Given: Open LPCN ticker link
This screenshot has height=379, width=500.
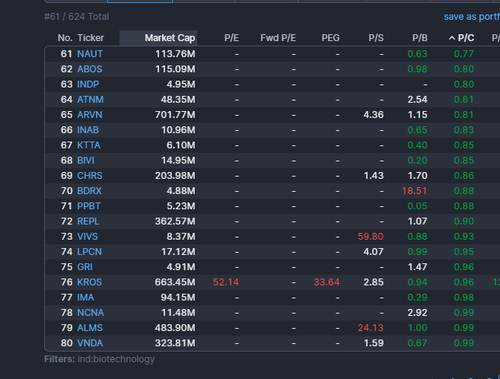Looking at the screenshot, I should [x=89, y=252].
